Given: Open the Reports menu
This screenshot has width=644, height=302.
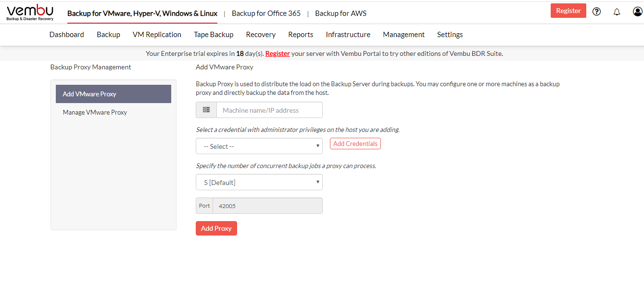Looking at the screenshot, I should [301, 35].
